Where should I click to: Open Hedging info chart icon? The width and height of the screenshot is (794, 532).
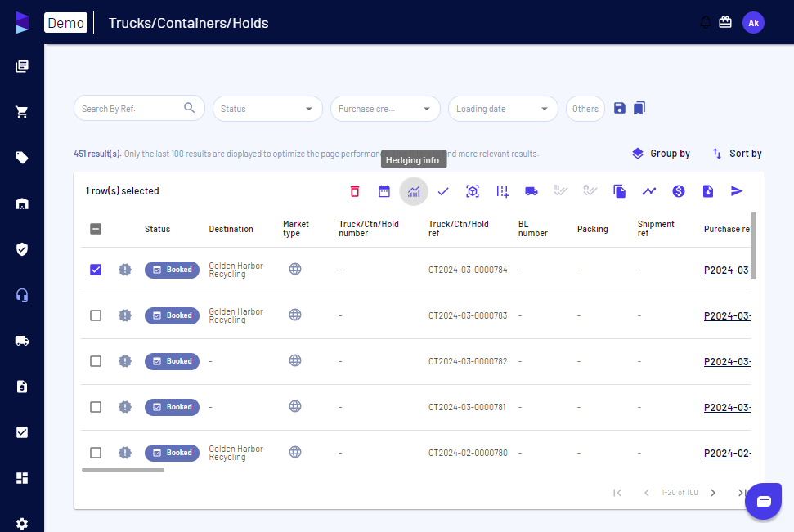click(414, 191)
